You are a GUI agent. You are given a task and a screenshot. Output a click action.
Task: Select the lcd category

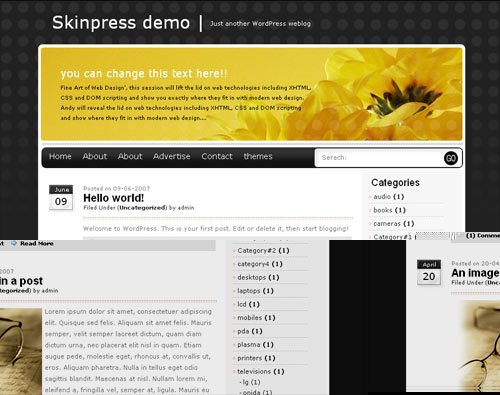pos(242,304)
